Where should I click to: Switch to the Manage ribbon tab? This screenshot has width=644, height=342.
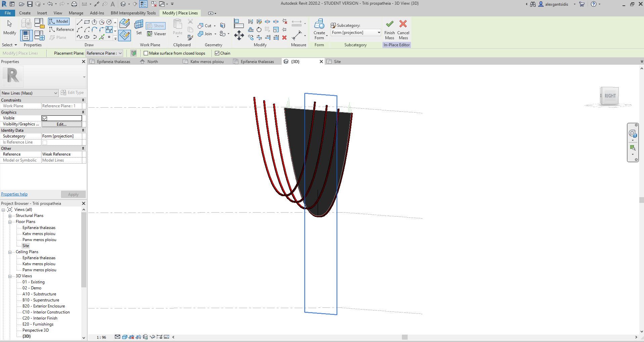[x=76, y=13]
